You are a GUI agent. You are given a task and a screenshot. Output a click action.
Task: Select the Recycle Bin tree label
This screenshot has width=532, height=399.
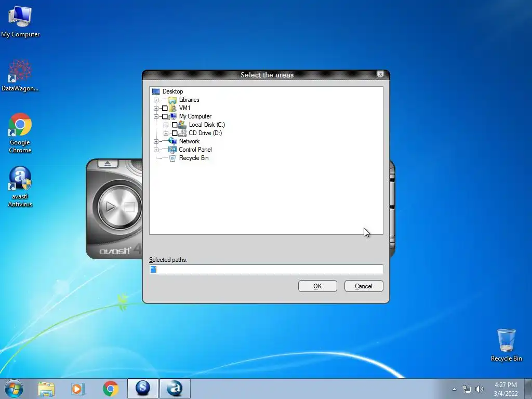(x=194, y=158)
